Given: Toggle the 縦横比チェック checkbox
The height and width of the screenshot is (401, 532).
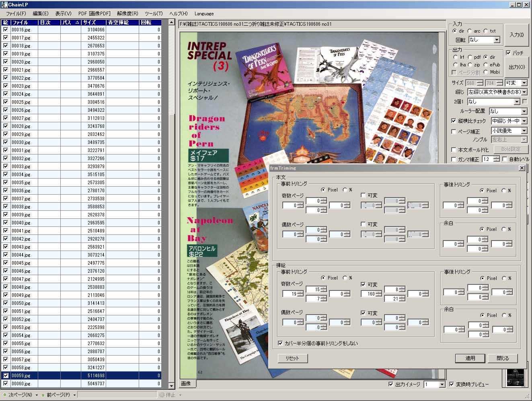Looking at the screenshot, I should coord(454,121).
